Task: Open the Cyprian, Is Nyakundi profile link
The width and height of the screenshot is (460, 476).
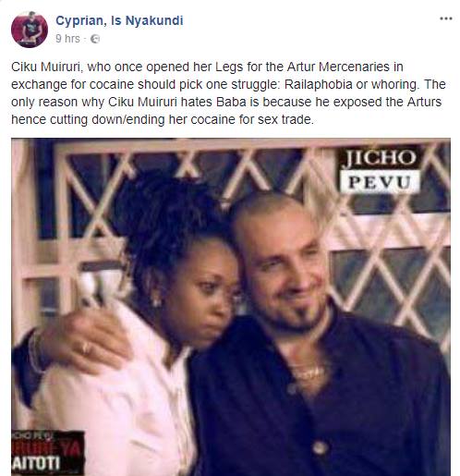Action: [119, 21]
